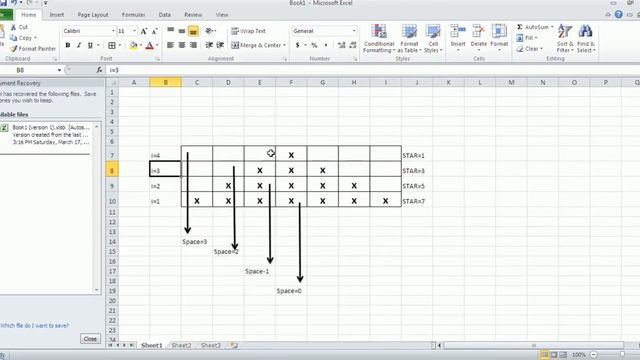The width and height of the screenshot is (640, 360).
Task: Open 'Which file do I want to save?' link
Action: pyautogui.click(x=34, y=326)
